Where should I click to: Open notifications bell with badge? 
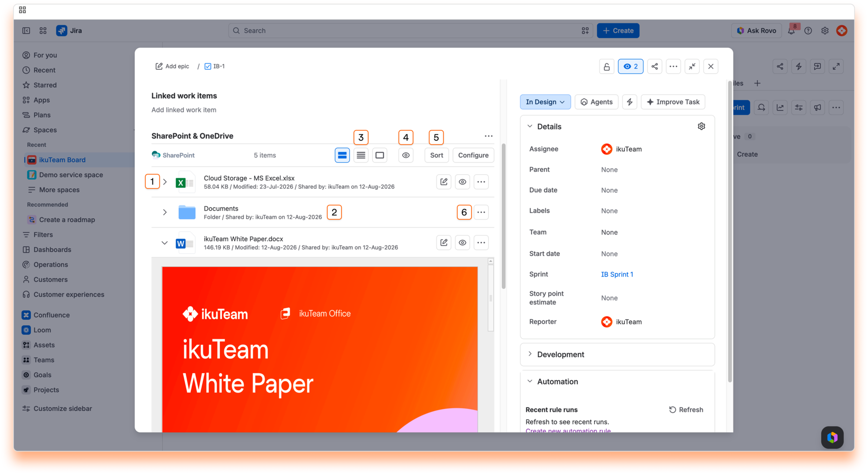[x=791, y=30]
